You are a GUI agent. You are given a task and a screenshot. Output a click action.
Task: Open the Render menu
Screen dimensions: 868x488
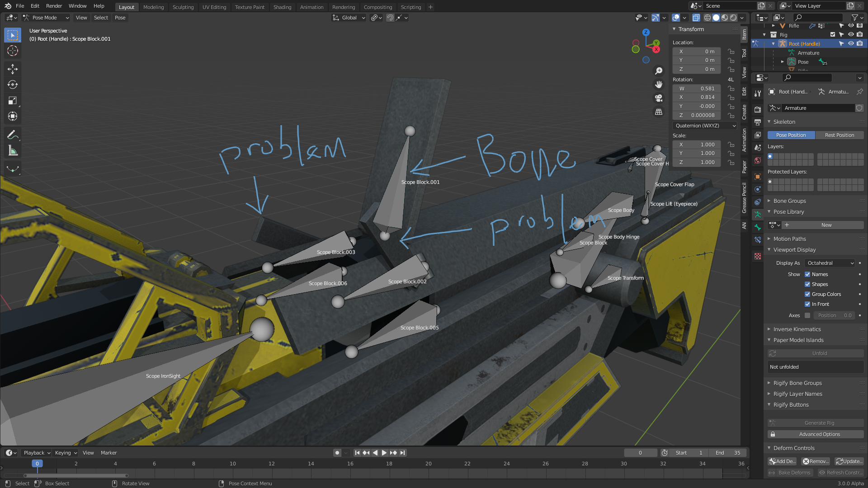[x=54, y=6]
